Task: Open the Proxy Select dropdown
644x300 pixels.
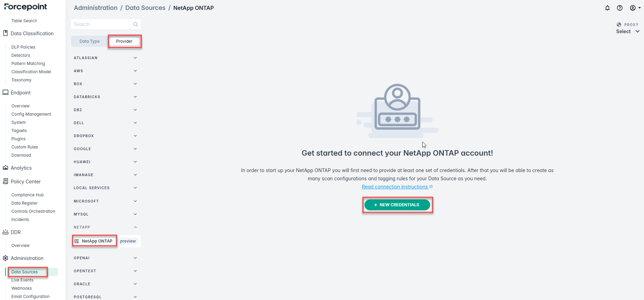Action: coord(628,31)
